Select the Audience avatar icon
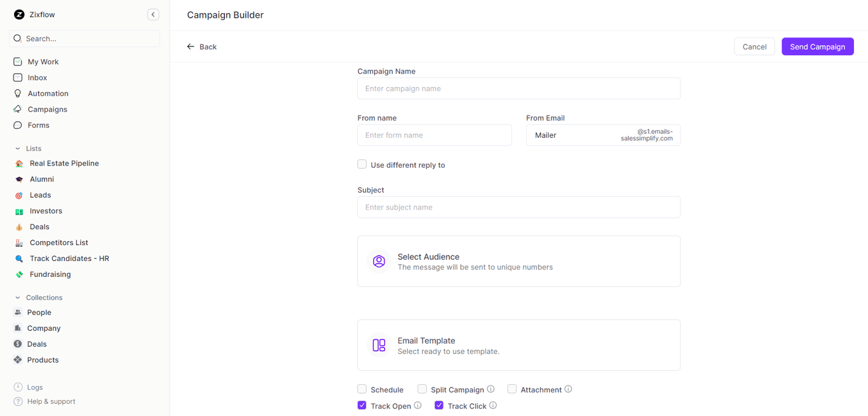 [379, 261]
